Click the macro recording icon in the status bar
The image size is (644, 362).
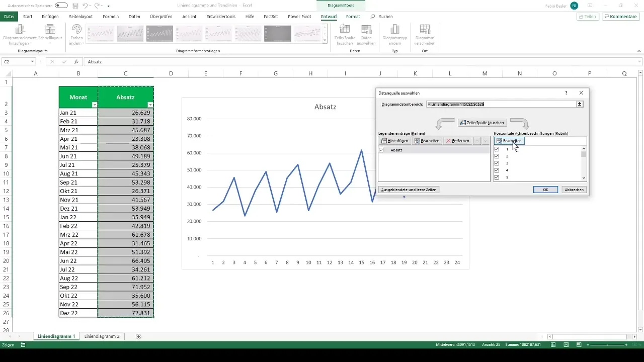tap(23, 345)
